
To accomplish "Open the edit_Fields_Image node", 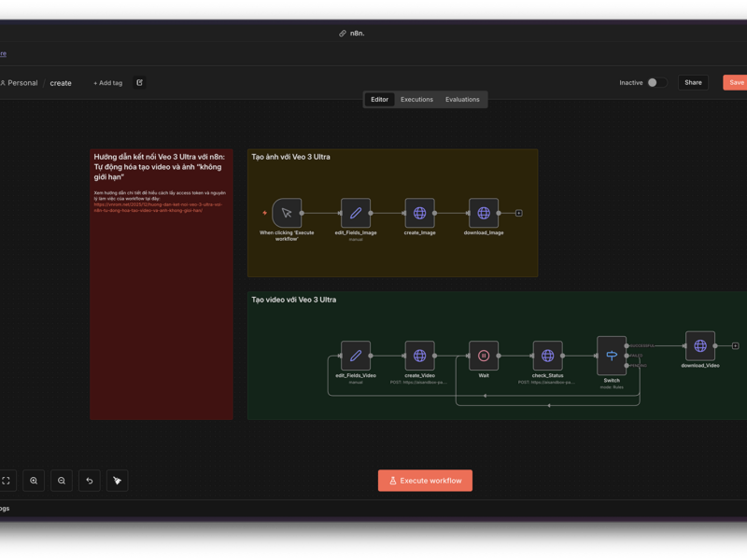I will (356, 213).
